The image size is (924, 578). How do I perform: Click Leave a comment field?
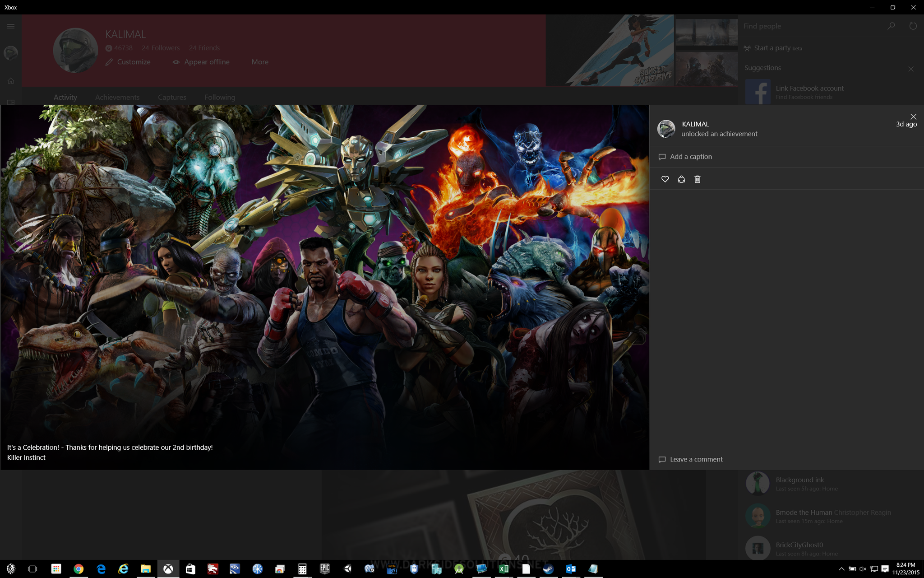pos(786,459)
